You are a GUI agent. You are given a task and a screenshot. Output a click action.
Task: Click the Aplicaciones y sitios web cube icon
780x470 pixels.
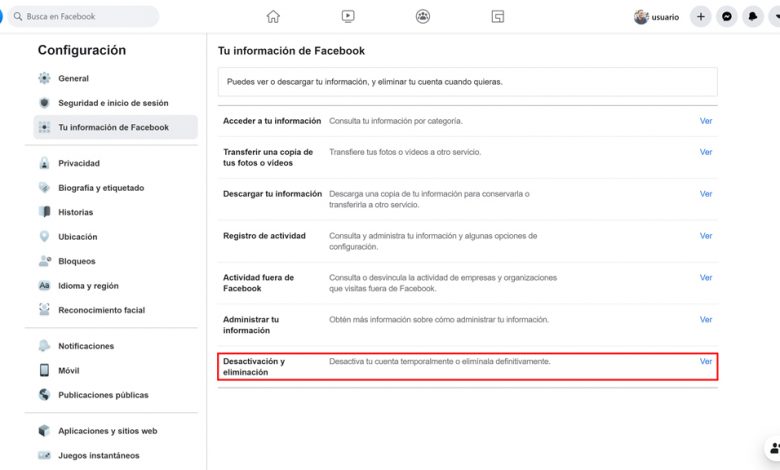[44, 431]
